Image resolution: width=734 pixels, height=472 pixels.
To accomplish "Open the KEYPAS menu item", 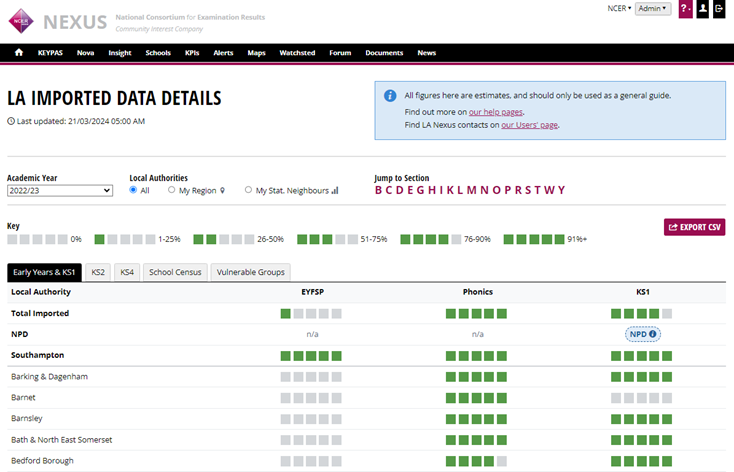I will (50, 52).
